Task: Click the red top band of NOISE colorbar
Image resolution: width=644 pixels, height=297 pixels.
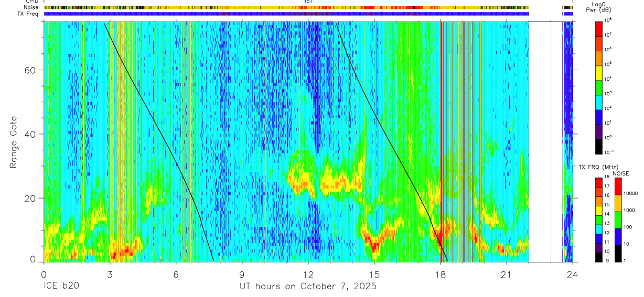Action: pos(617,186)
